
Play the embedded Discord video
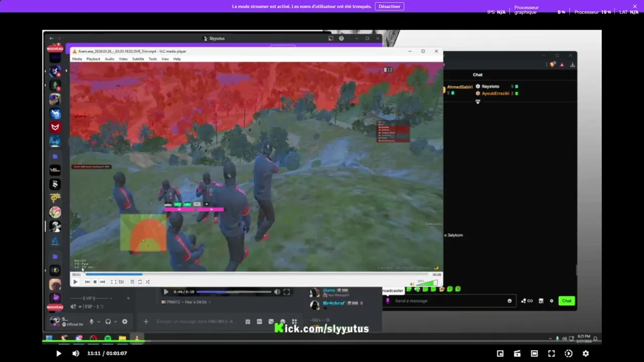click(x=166, y=292)
